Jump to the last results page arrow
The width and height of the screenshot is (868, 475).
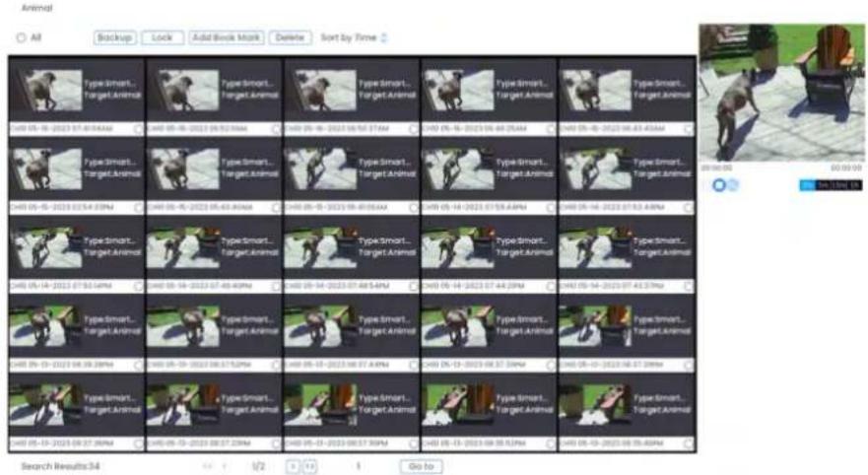310,467
